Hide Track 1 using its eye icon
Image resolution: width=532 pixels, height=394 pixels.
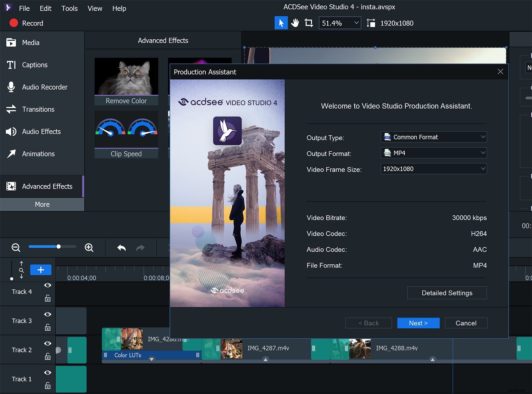tap(48, 372)
